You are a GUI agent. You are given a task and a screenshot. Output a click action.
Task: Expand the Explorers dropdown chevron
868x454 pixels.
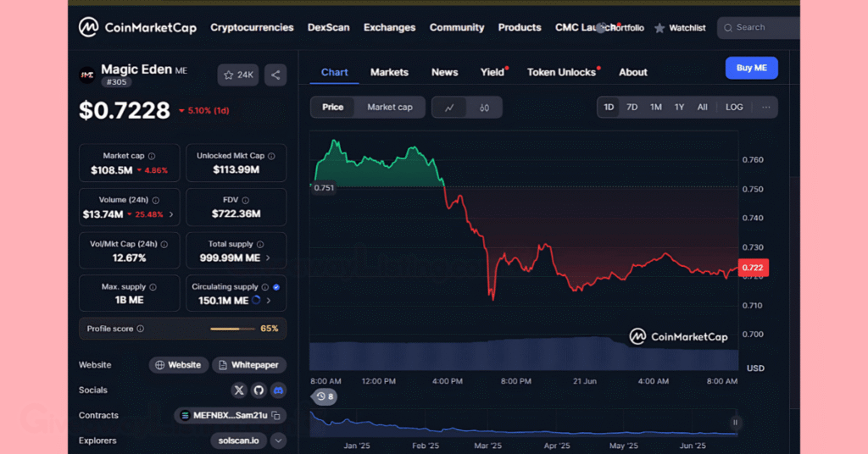(278, 440)
